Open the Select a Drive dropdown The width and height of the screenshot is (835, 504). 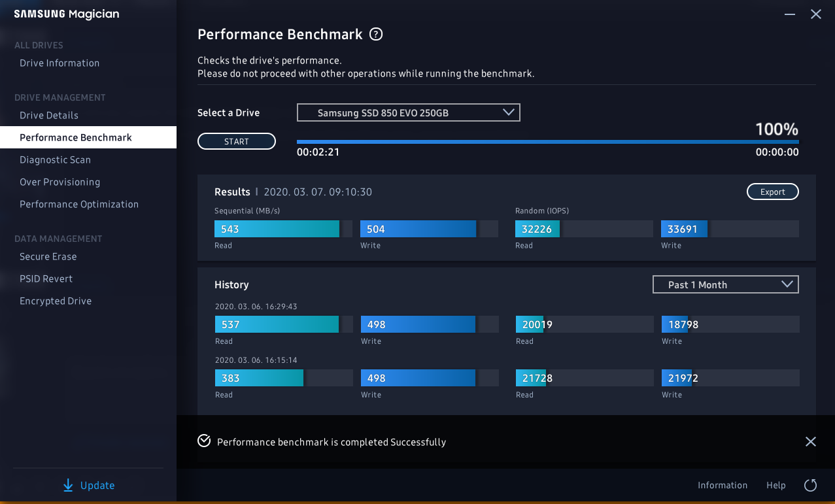[x=409, y=112]
